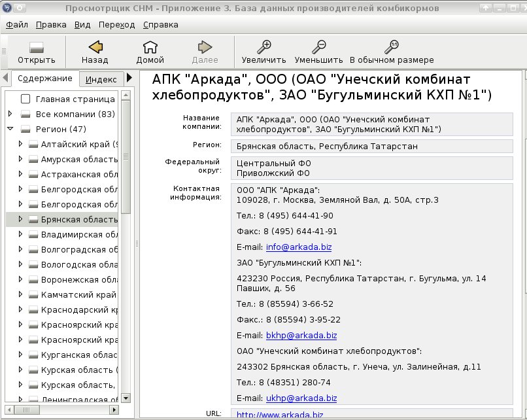Click the sidebar horizontal scroll-left arrow
The image size is (527, 420).
[9, 410]
